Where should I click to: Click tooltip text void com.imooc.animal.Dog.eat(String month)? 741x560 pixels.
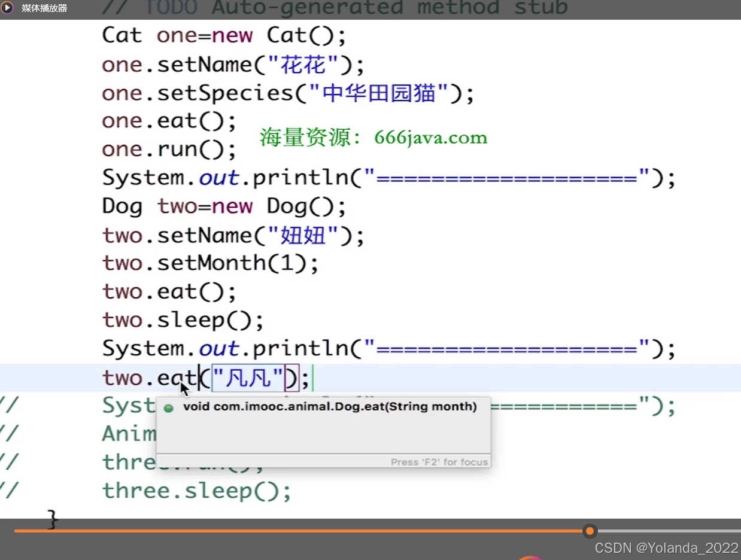click(x=330, y=407)
